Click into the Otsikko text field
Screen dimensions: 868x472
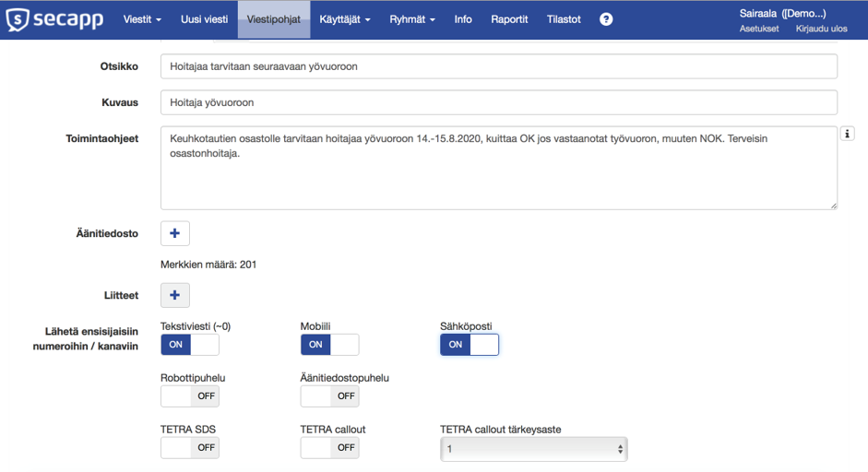[x=498, y=66]
